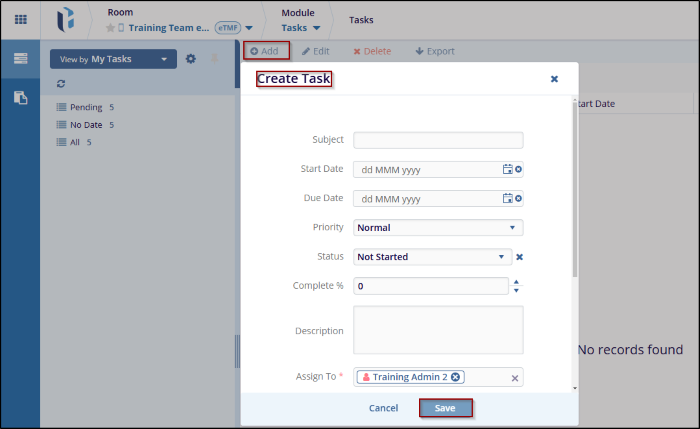Remove Training Admin 2 from assignees
The height and width of the screenshot is (429, 700).
click(x=456, y=377)
